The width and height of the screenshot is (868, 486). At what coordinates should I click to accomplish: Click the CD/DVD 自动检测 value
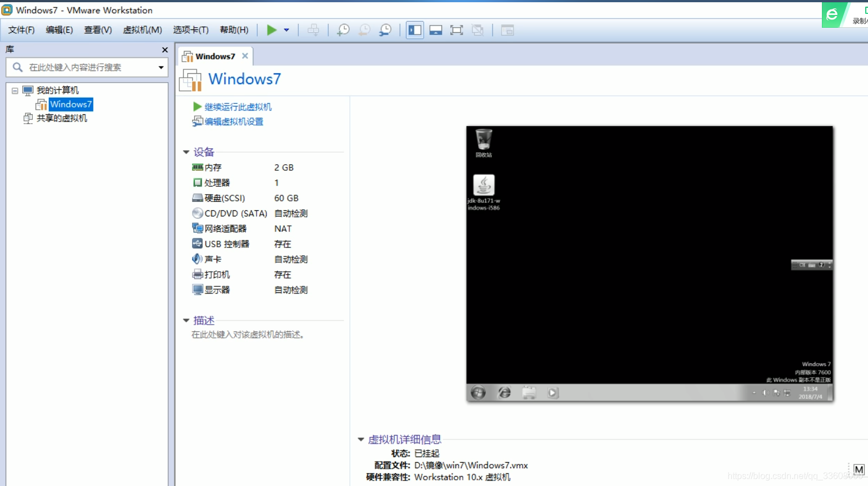(291, 213)
